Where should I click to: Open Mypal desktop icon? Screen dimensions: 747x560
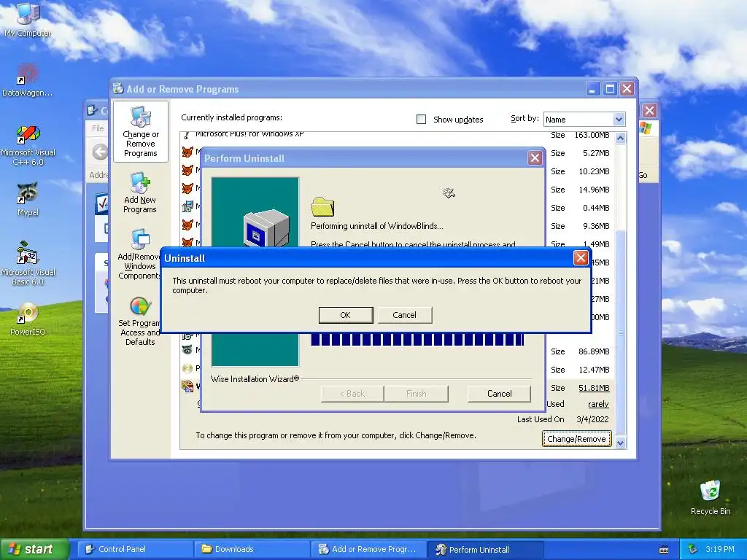28,199
